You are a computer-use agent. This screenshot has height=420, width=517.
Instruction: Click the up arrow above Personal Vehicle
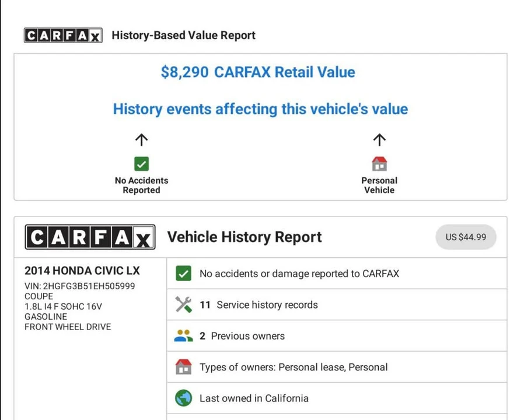[379, 140]
